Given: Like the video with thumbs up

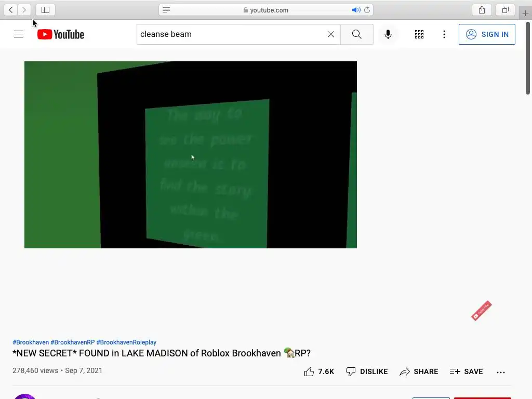Looking at the screenshot, I should point(319,372).
